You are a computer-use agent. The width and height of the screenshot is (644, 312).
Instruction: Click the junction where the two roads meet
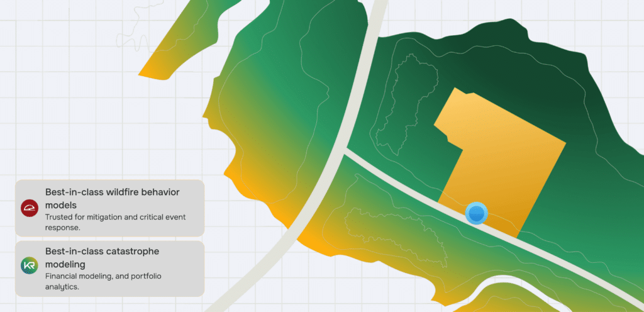tap(343, 152)
